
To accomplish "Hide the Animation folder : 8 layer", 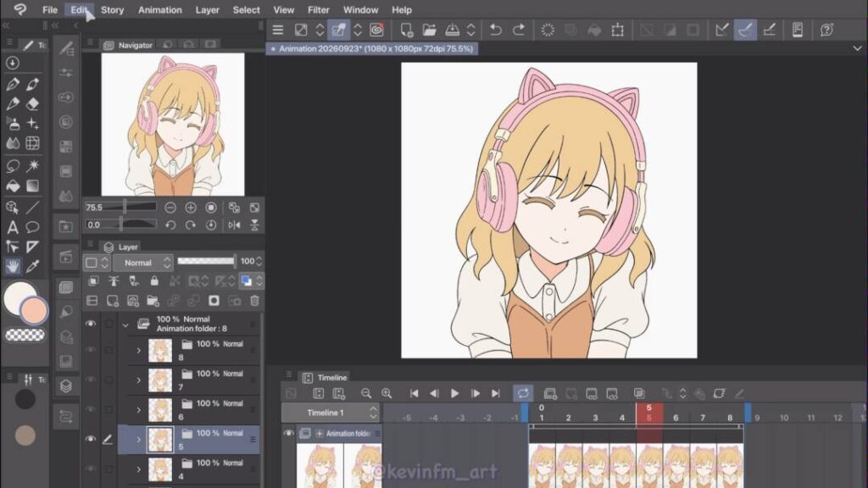I will pyautogui.click(x=91, y=324).
